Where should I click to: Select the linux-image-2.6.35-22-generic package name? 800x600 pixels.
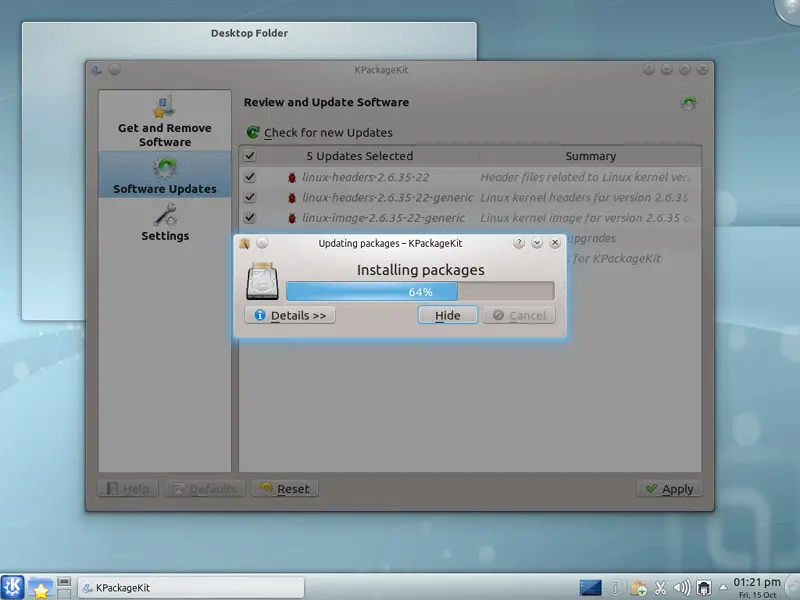click(383, 218)
